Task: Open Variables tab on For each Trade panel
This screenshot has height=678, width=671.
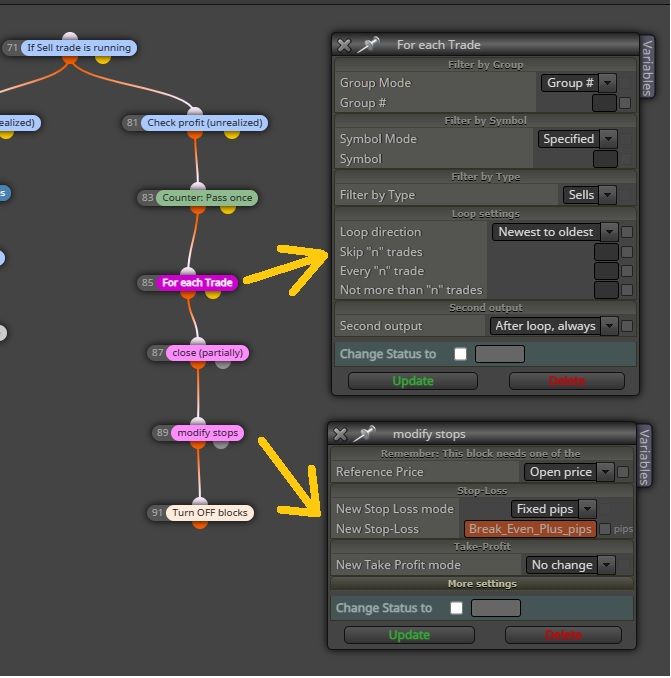Action: pyautogui.click(x=647, y=67)
